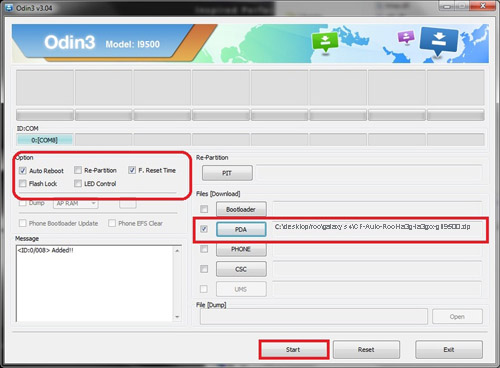This screenshot has height=368, width=500.
Task: Start the flashing process
Action: click(294, 349)
